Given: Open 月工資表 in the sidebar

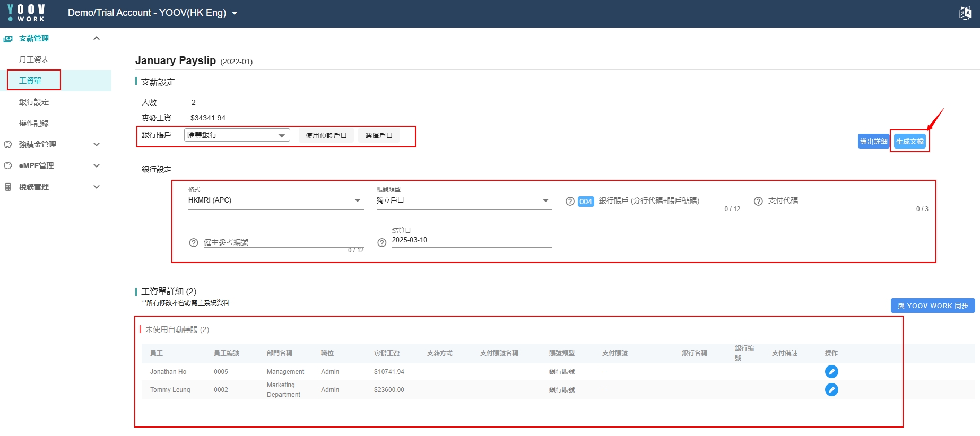Looking at the screenshot, I should pos(34,59).
